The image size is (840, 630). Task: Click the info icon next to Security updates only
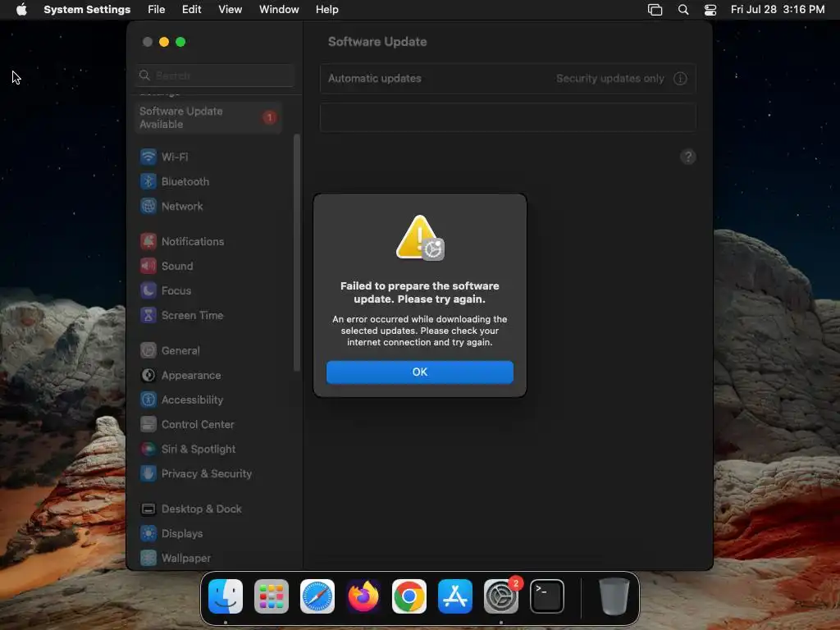(x=680, y=79)
